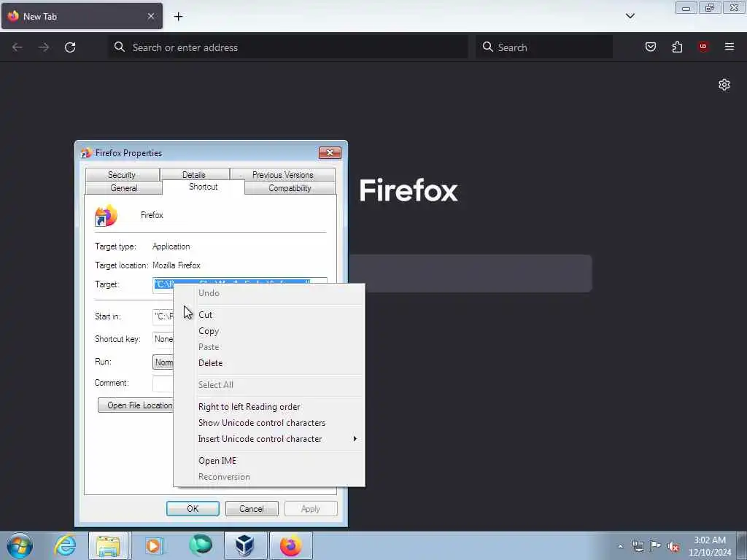Show hidden tray icons arrow
Image resolution: width=747 pixels, height=560 pixels.
[x=620, y=546]
